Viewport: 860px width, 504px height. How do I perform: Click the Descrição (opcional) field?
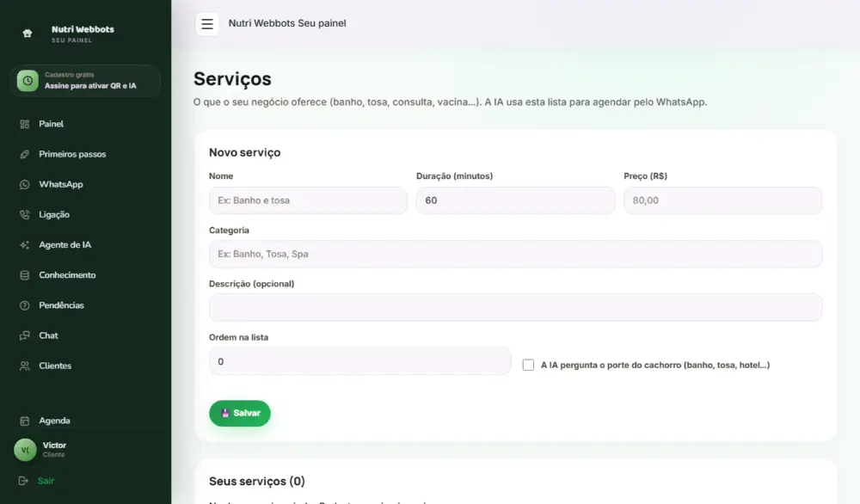(515, 307)
